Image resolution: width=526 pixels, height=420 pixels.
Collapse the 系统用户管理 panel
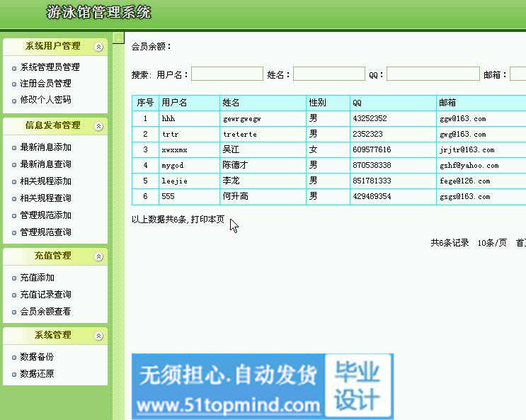coord(98,47)
